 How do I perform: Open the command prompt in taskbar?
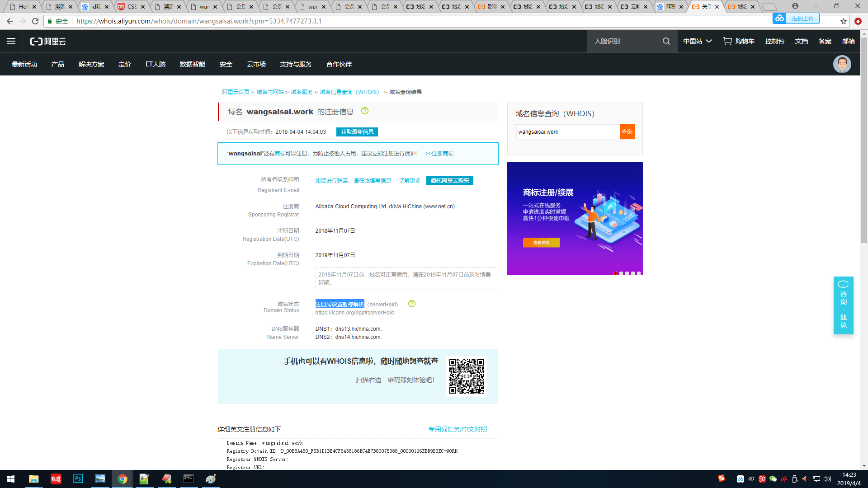coord(189,479)
